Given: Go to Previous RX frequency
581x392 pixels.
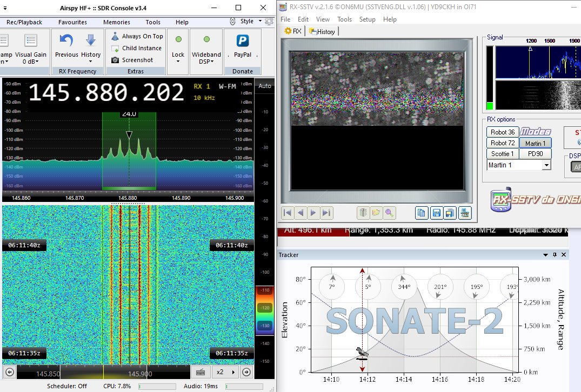Looking at the screenshot, I should 66,46.
